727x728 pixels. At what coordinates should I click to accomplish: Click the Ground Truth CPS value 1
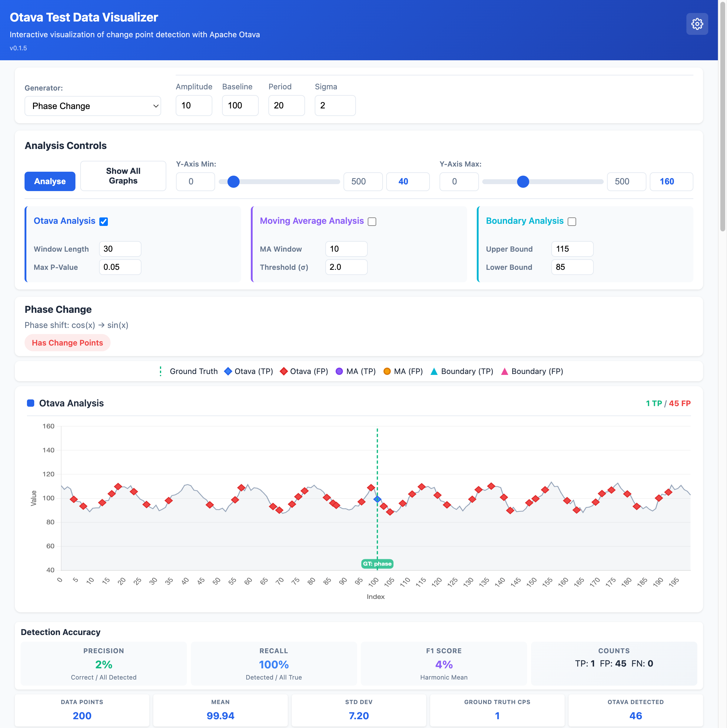497,716
